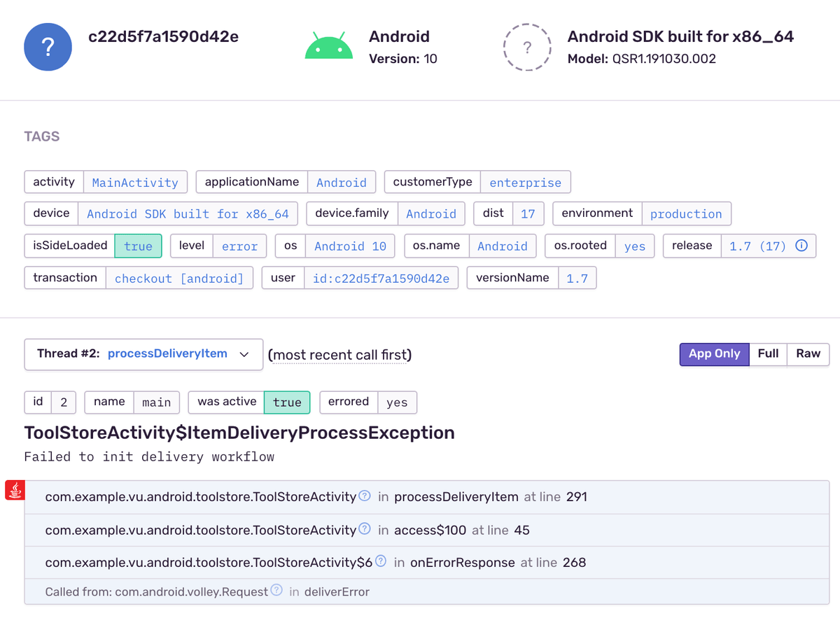840x625 pixels.
Task: Click the MainActivity activity tag link
Action: (x=135, y=182)
